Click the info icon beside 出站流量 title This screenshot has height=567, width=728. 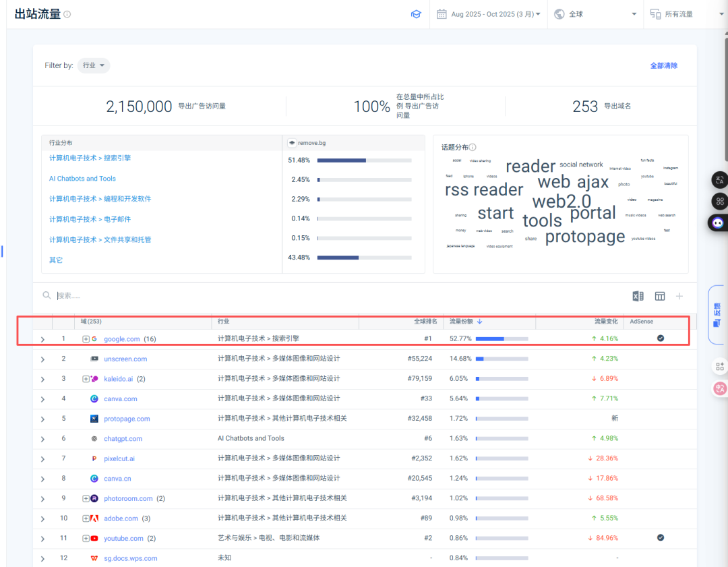(x=67, y=14)
